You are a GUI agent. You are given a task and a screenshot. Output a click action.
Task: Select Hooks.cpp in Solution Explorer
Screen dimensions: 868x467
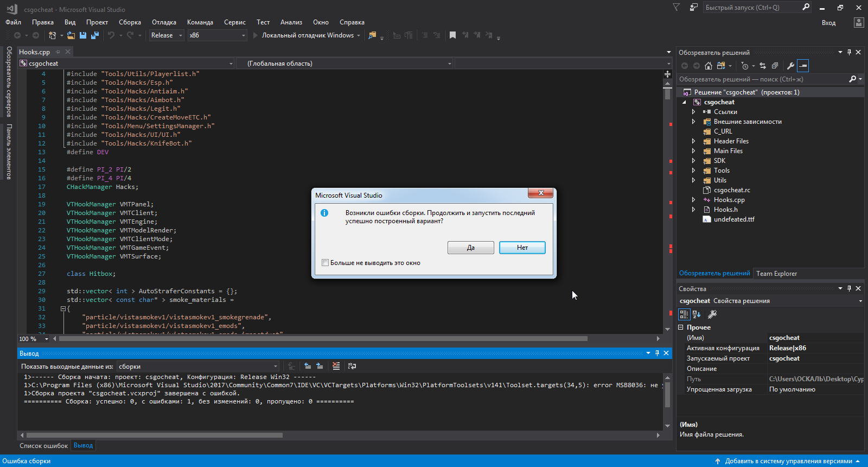pyautogui.click(x=729, y=200)
